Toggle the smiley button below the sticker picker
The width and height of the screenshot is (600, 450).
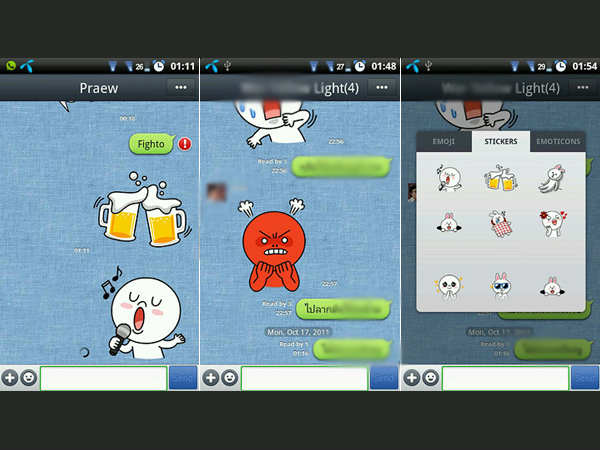429,378
